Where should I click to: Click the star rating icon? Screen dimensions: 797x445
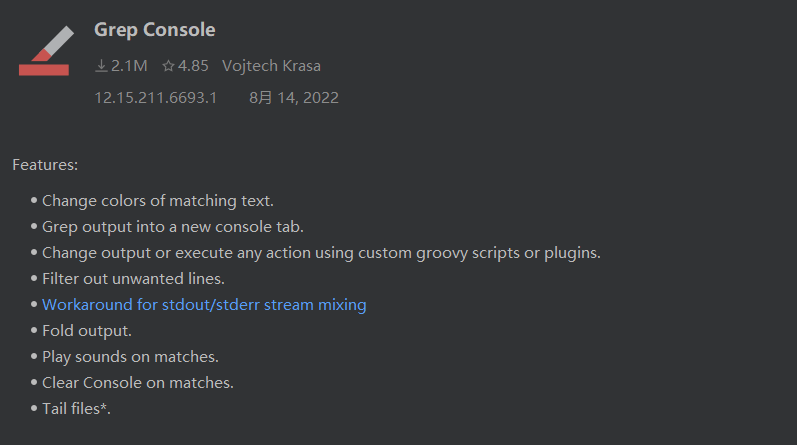click(x=168, y=66)
